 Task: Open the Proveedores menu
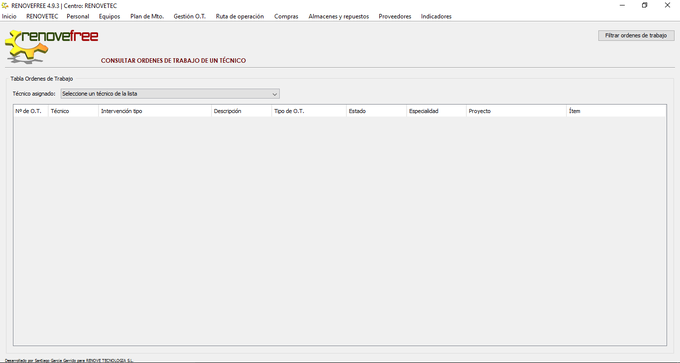click(x=395, y=16)
